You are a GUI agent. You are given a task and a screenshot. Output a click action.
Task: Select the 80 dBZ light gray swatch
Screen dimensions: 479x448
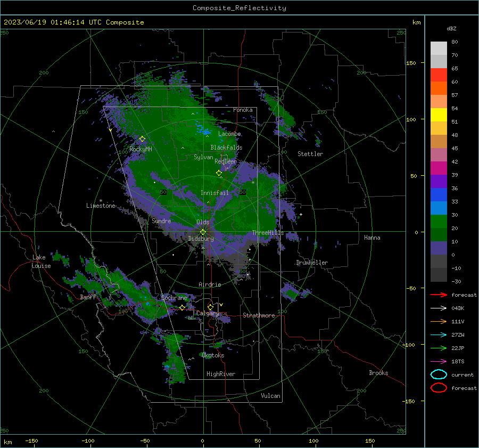click(439, 48)
